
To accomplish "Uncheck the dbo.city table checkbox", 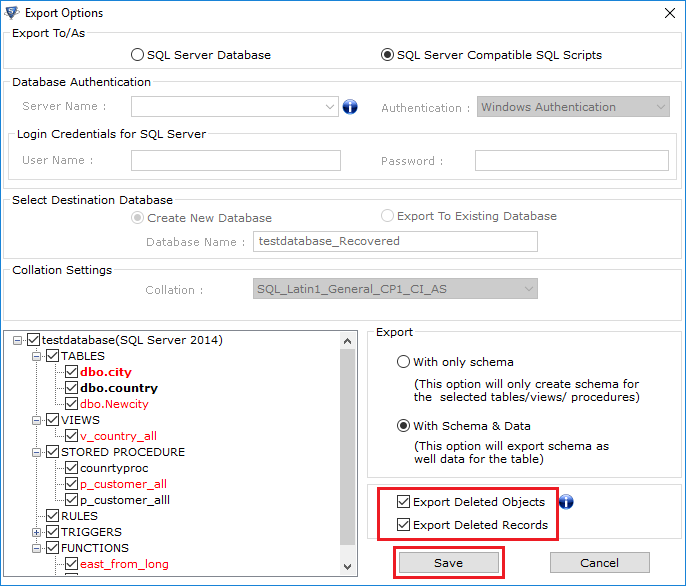I will (71, 372).
